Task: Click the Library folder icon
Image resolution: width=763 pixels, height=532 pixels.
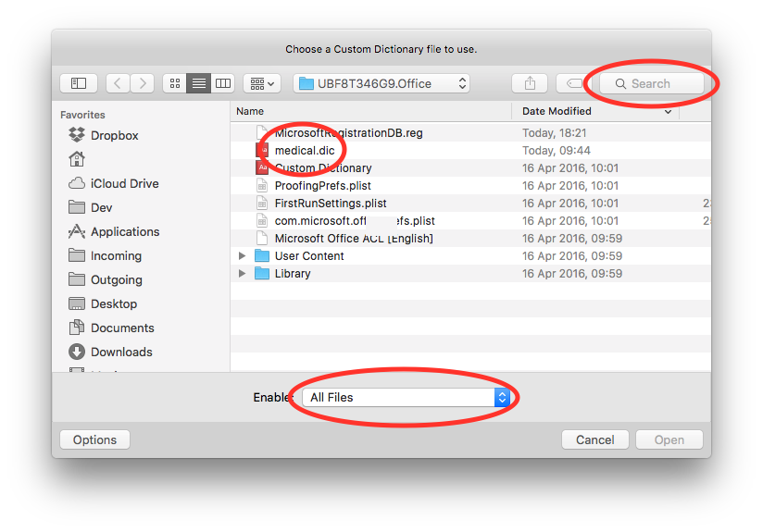Action: point(262,273)
